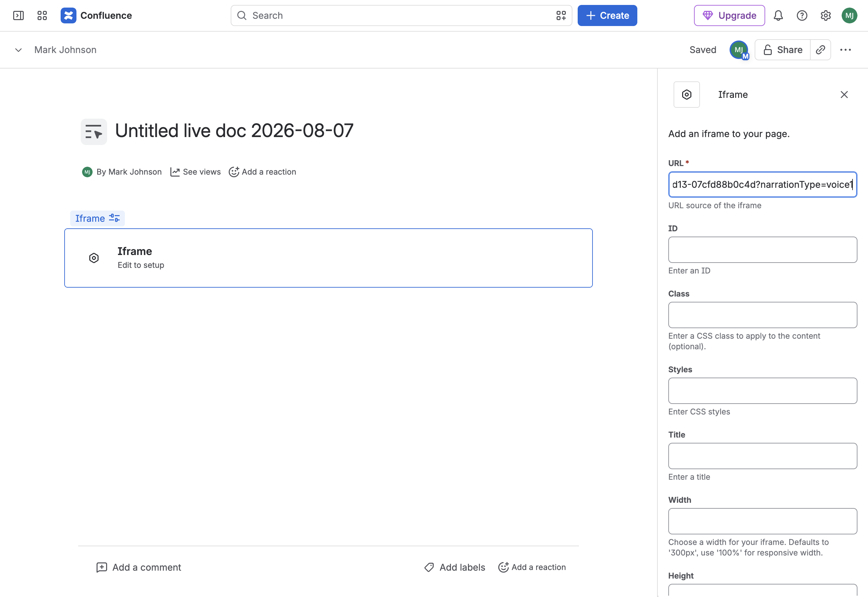This screenshot has width=868, height=597.
Task: Click the page title Untitled live doc 2026-08-07
Action: coord(234,131)
